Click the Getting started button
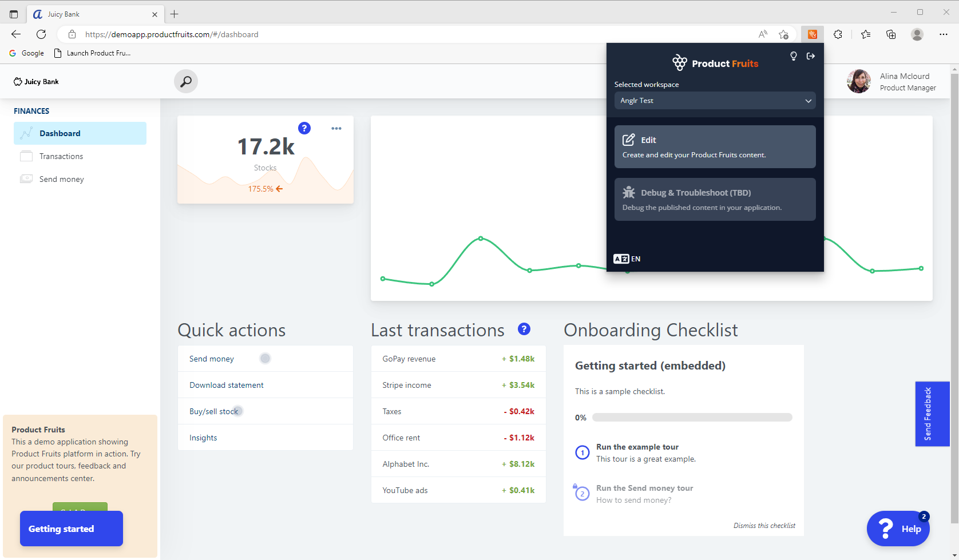This screenshot has height=560, width=959. point(72,529)
